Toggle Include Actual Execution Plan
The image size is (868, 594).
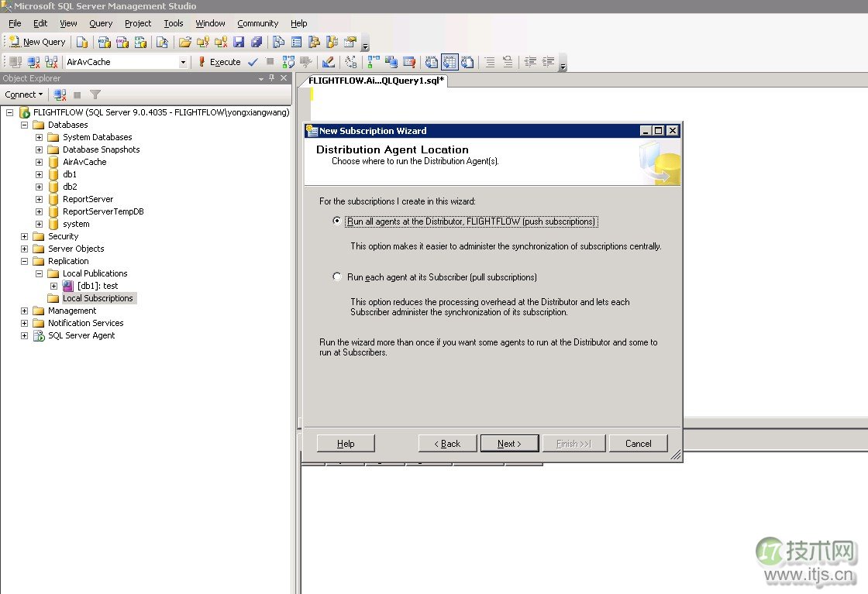[x=374, y=62]
